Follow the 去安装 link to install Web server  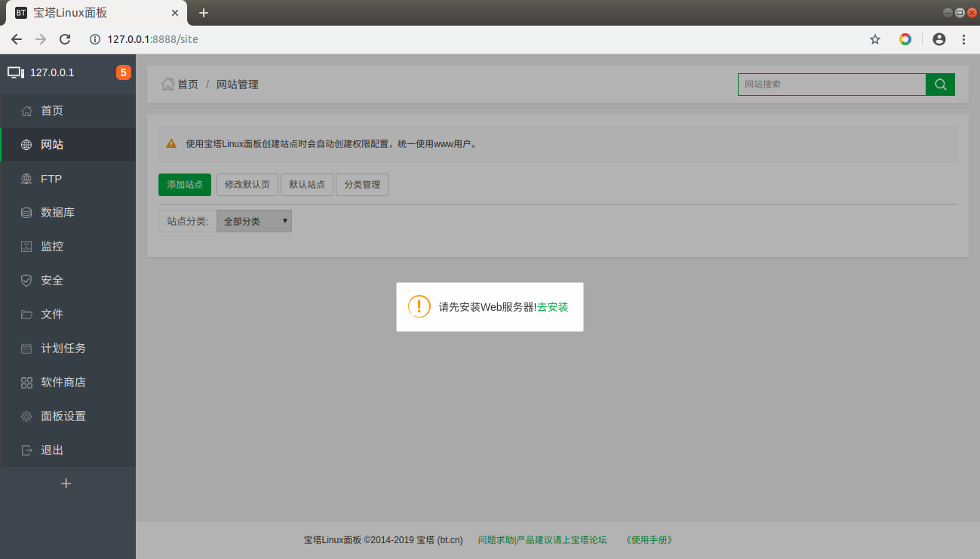[553, 307]
